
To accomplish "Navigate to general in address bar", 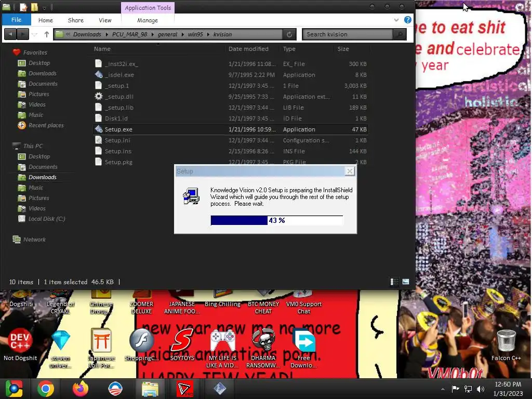I will click(167, 34).
